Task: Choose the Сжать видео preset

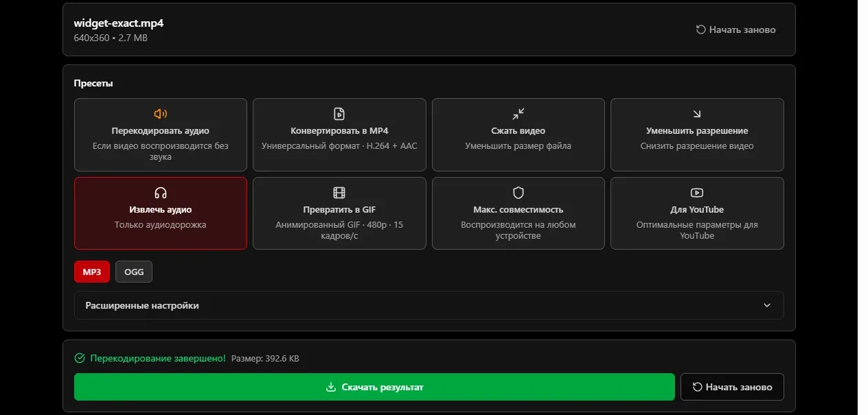Action: click(518, 134)
